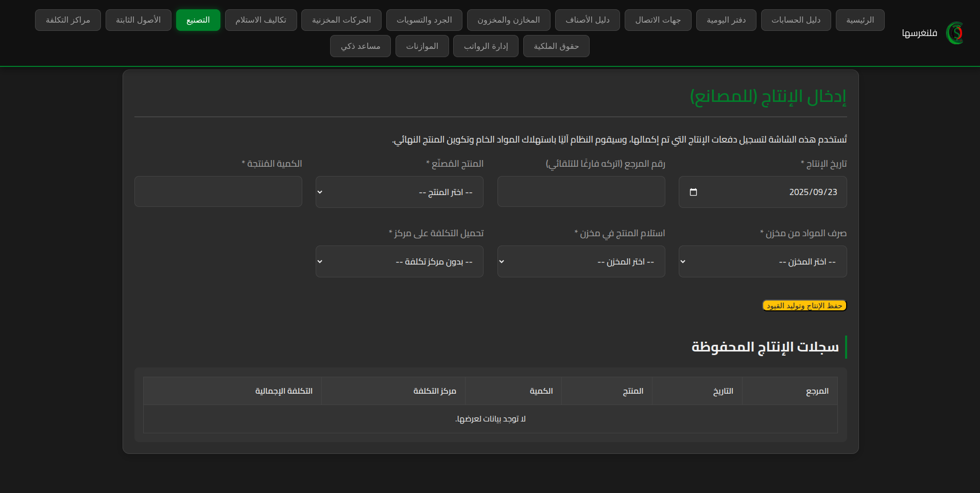This screenshot has width=980, height=493.
Task: Click the green S logo icon
Action: [x=954, y=33]
